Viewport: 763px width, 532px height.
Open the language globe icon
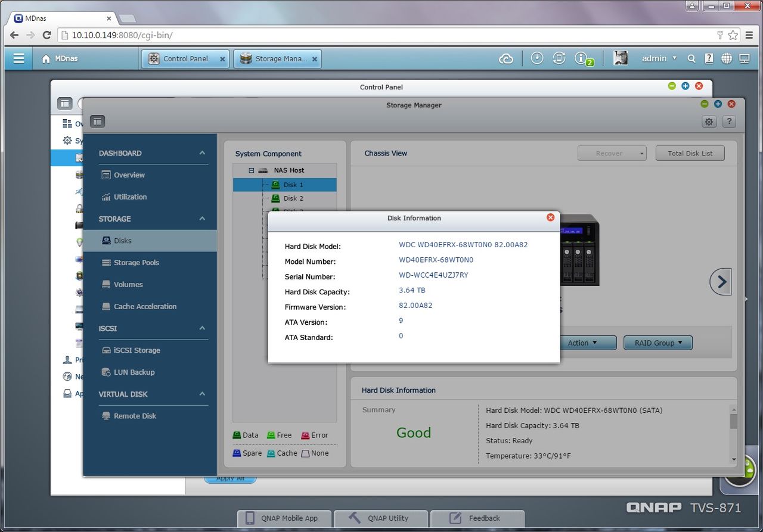pos(727,58)
